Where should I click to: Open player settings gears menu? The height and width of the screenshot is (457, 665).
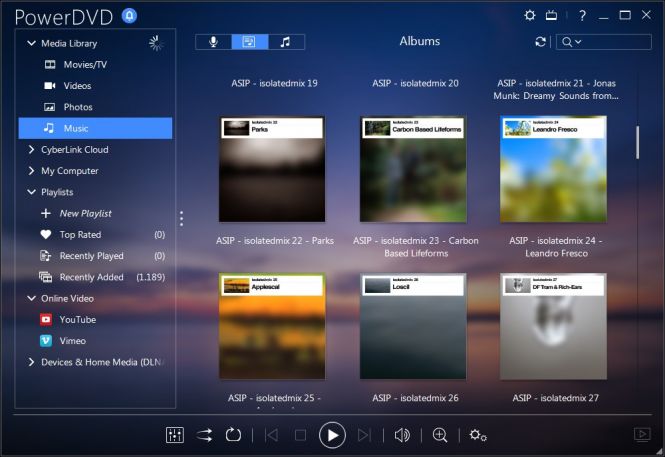pos(478,435)
